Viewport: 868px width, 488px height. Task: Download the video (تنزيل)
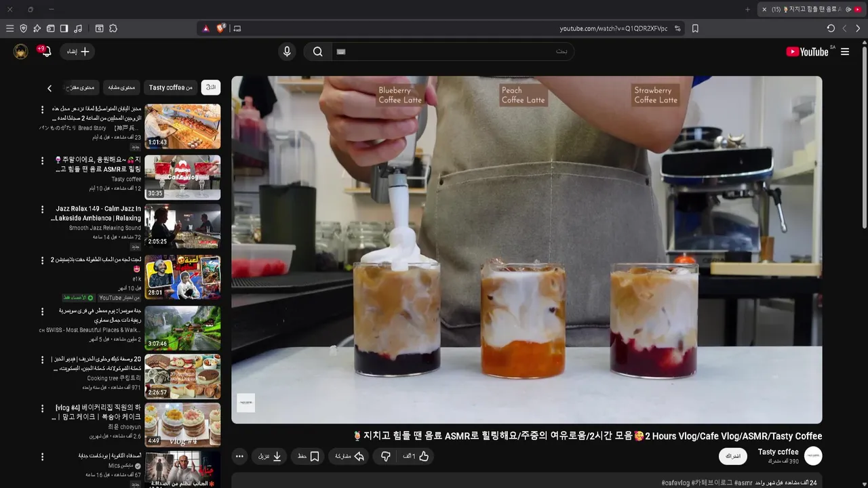click(x=270, y=456)
